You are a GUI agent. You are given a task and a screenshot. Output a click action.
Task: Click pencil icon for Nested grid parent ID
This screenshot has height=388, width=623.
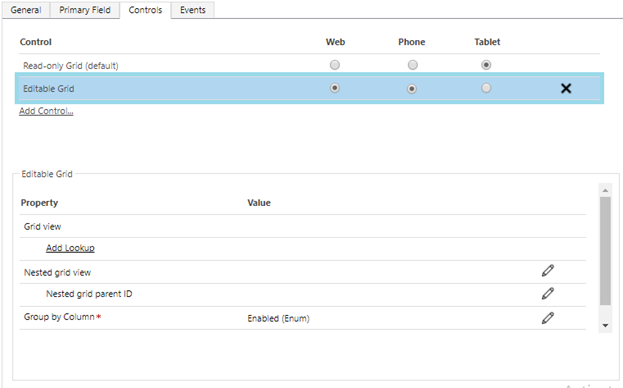548,293
